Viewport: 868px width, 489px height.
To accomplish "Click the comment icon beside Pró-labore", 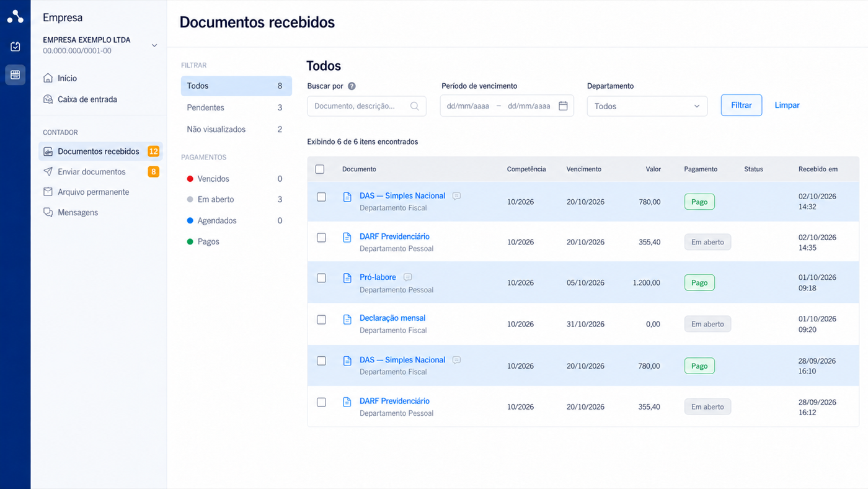I will click(x=407, y=277).
